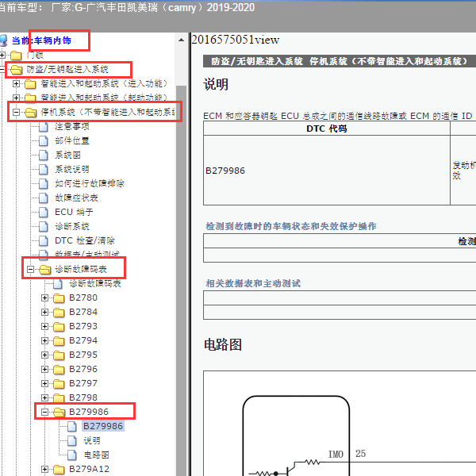Open the 说明 page under B279986
This screenshot has width=476, height=476.
(x=92, y=440)
